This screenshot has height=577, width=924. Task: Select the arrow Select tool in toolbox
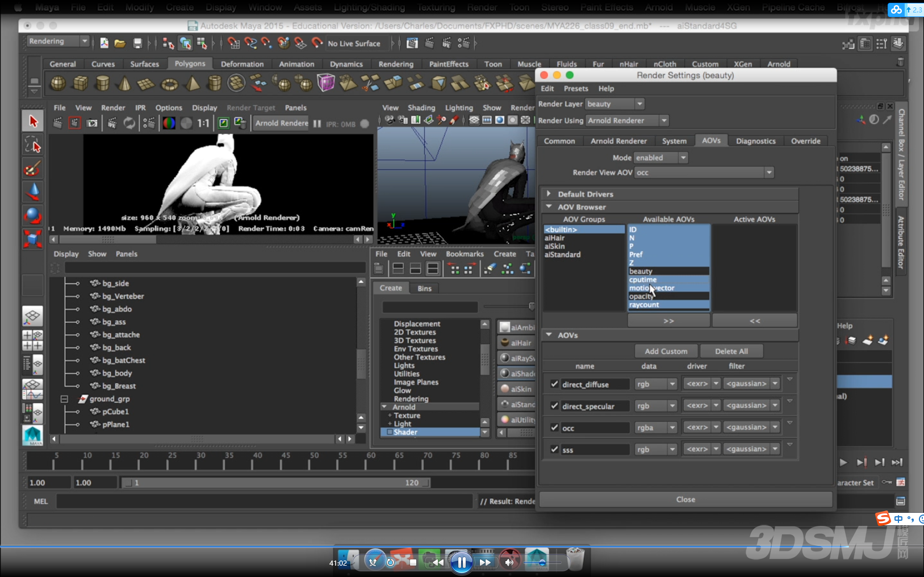(32, 121)
